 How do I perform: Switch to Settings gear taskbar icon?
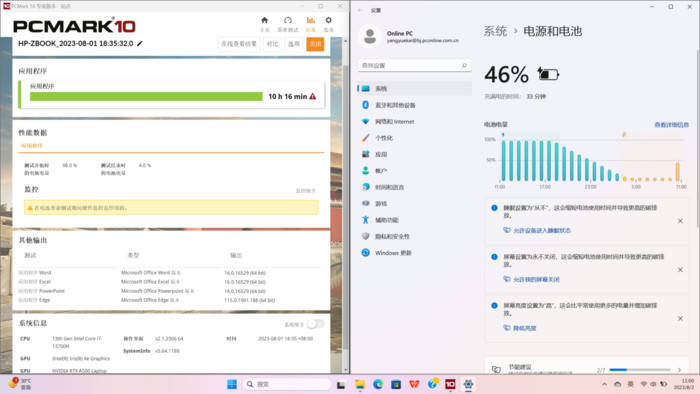coord(468,384)
